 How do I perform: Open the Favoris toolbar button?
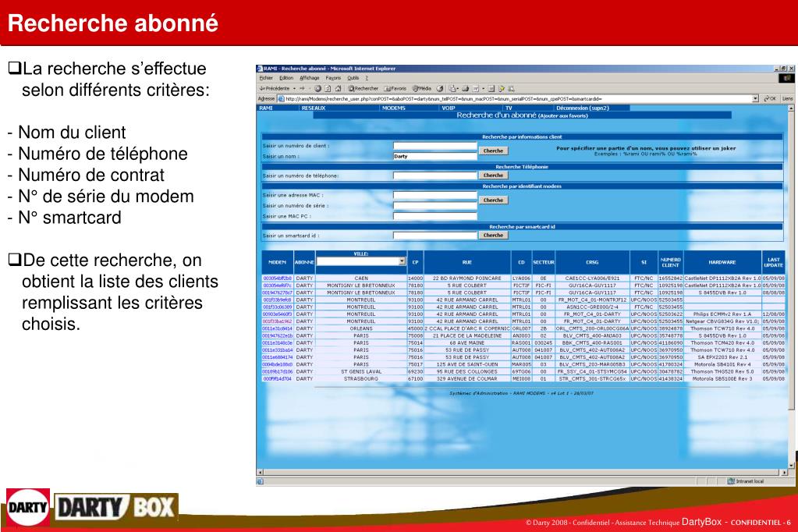(395, 89)
